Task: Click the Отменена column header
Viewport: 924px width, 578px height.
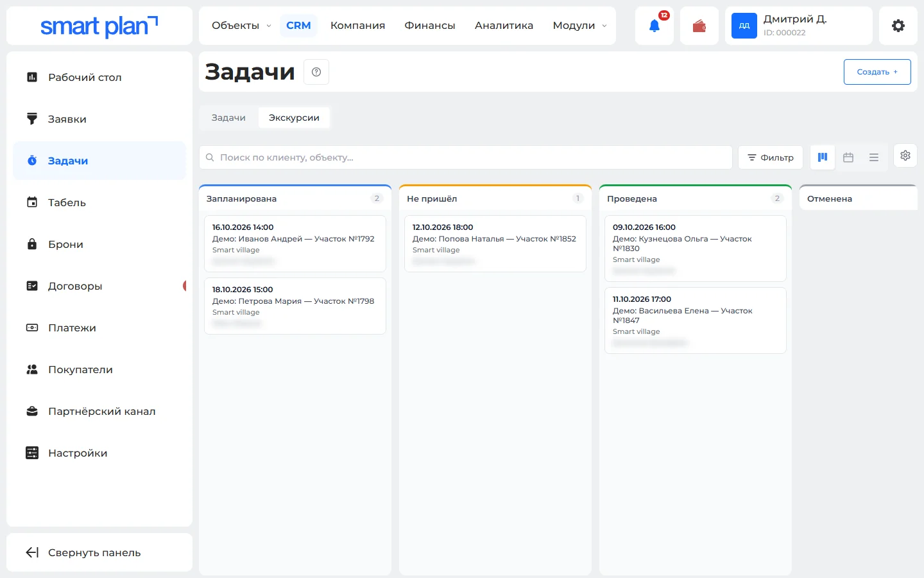Action: [x=858, y=198]
